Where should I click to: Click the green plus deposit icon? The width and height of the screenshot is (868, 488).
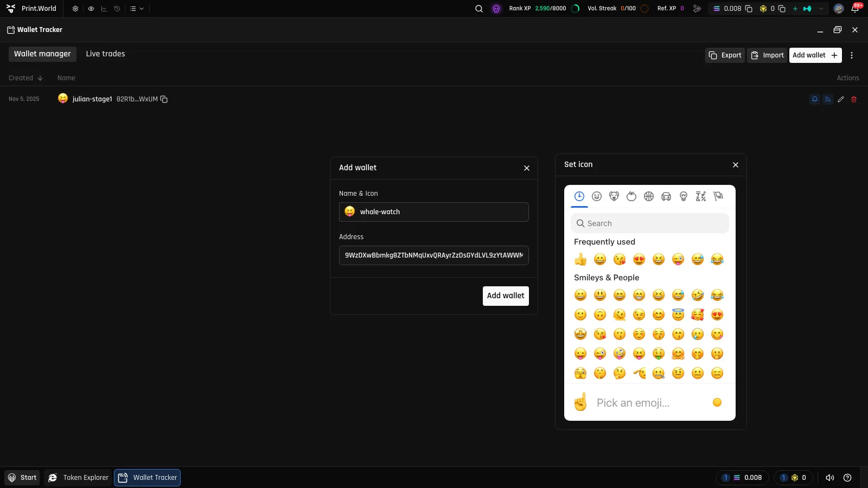(795, 9)
